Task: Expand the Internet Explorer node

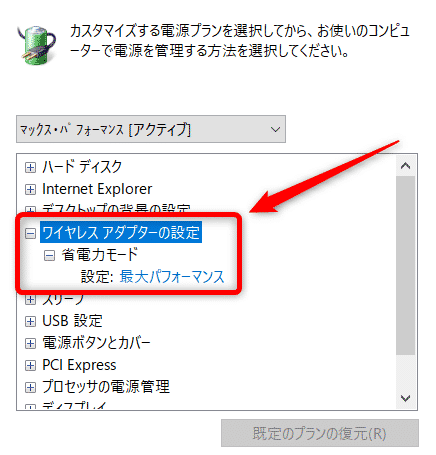Action: [30, 189]
